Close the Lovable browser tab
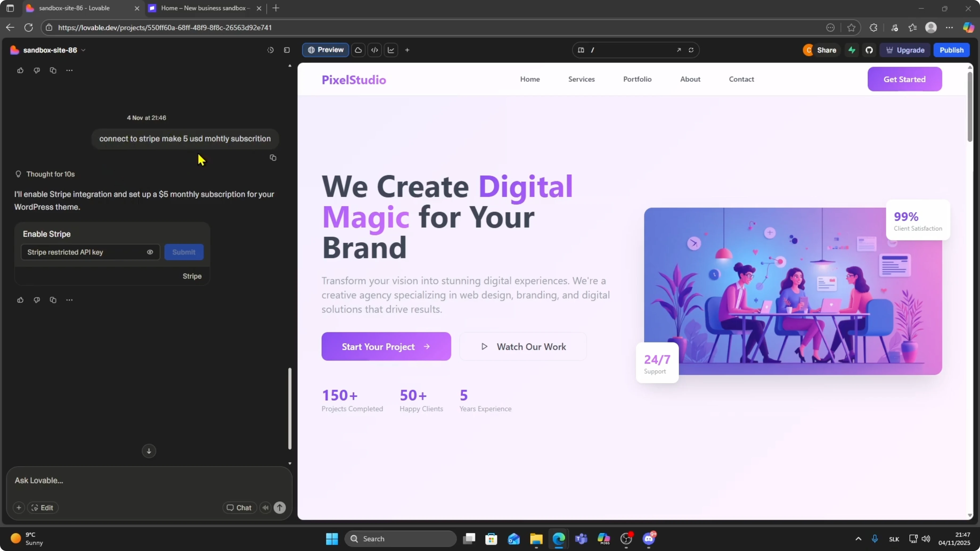 [x=137, y=8]
